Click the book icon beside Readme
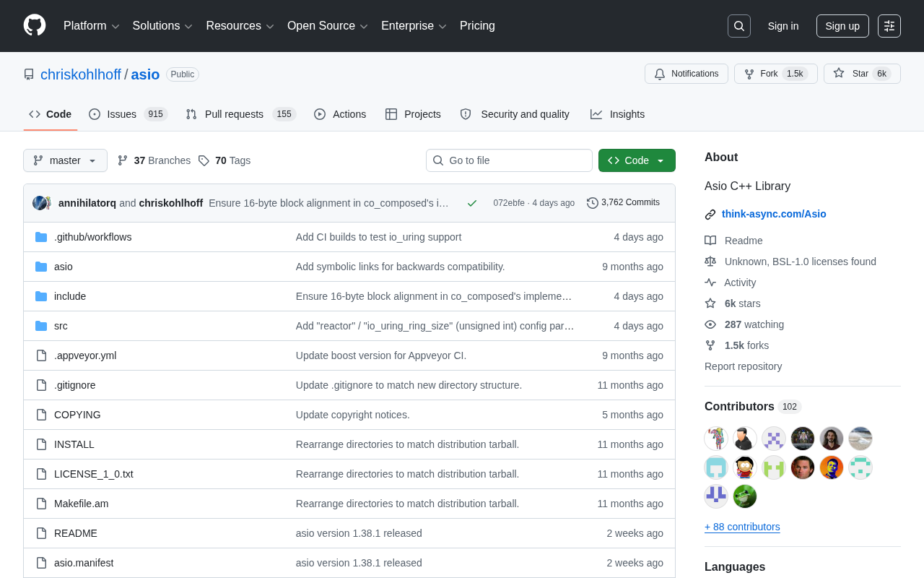The width and height of the screenshot is (924, 578). (710, 241)
